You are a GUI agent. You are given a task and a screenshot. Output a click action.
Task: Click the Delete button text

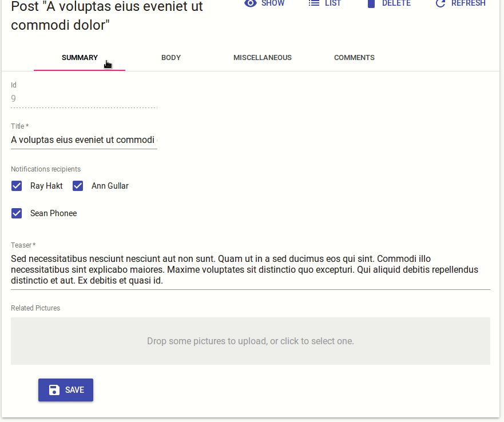pos(396,3)
